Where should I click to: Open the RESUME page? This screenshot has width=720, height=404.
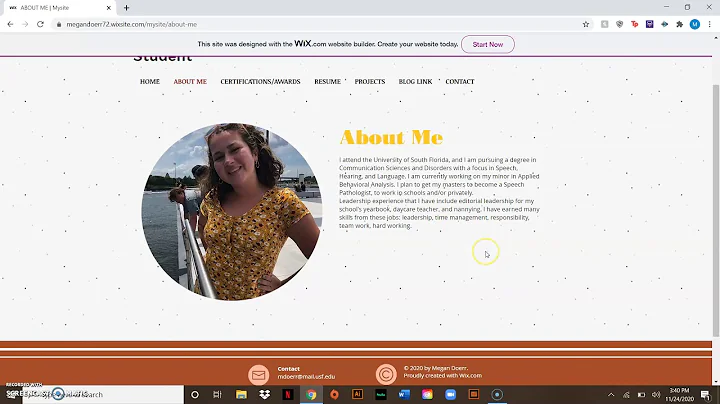[x=327, y=82]
